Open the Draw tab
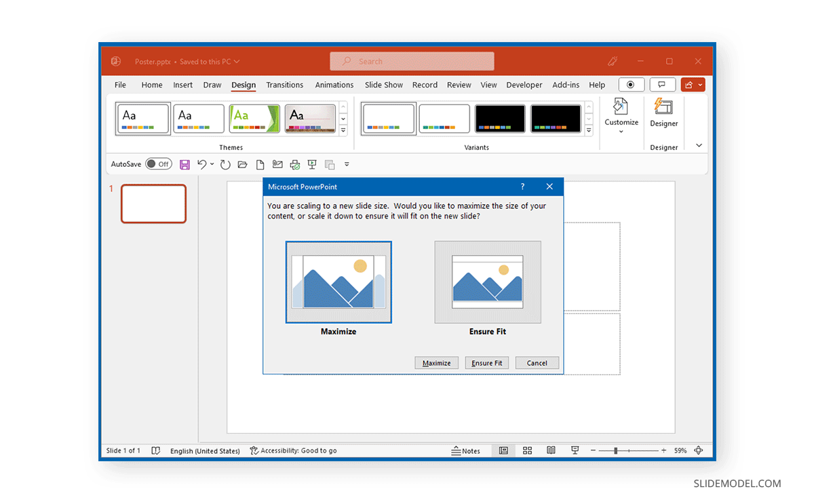Image resolution: width=814 pixels, height=504 pixels. coord(212,85)
